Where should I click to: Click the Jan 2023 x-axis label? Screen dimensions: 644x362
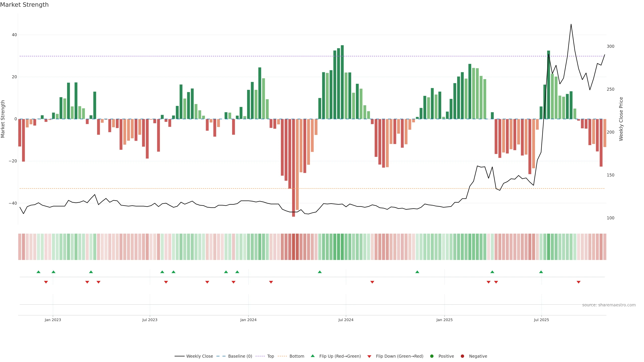[x=53, y=320]
